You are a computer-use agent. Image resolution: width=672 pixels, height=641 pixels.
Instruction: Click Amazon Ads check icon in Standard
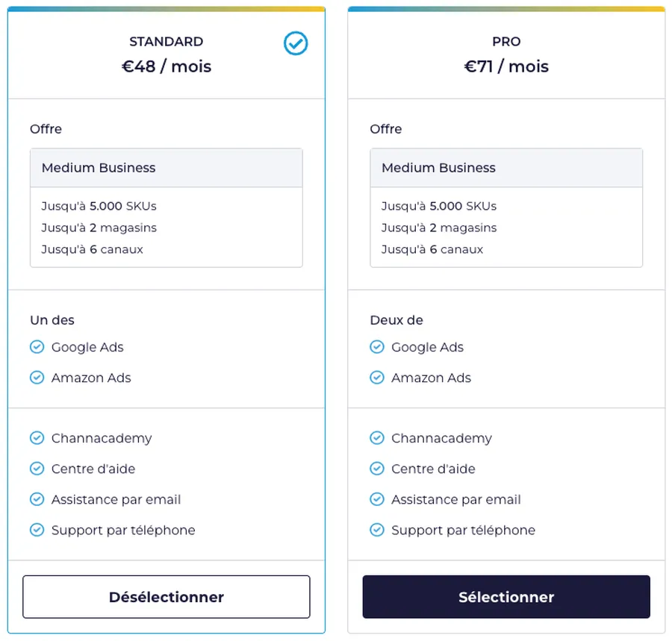point(37,378)
